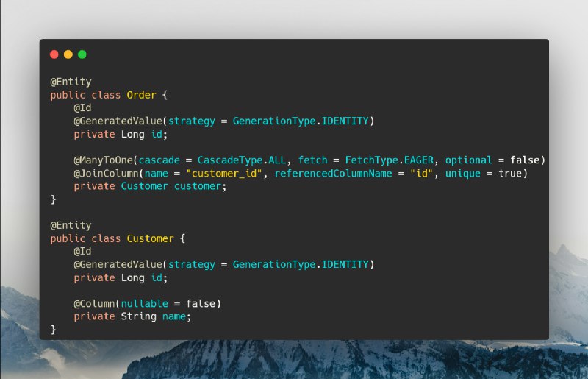Select the "true" value after unique
588x379 pixels.
point(510,174)
